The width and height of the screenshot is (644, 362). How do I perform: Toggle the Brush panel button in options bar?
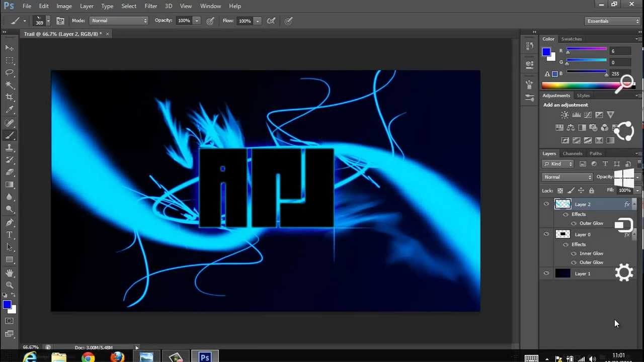pyautogui.click(x=60, y=21)
